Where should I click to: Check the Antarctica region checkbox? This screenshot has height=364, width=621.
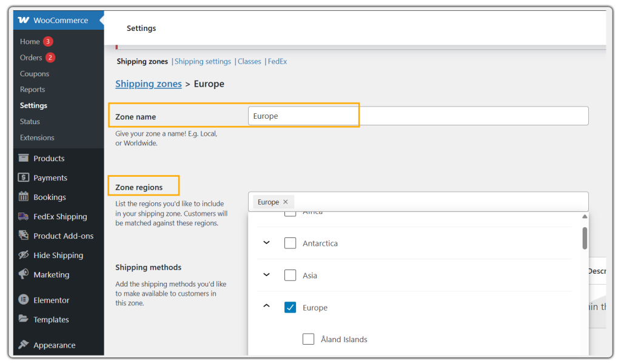click(290, 243)
